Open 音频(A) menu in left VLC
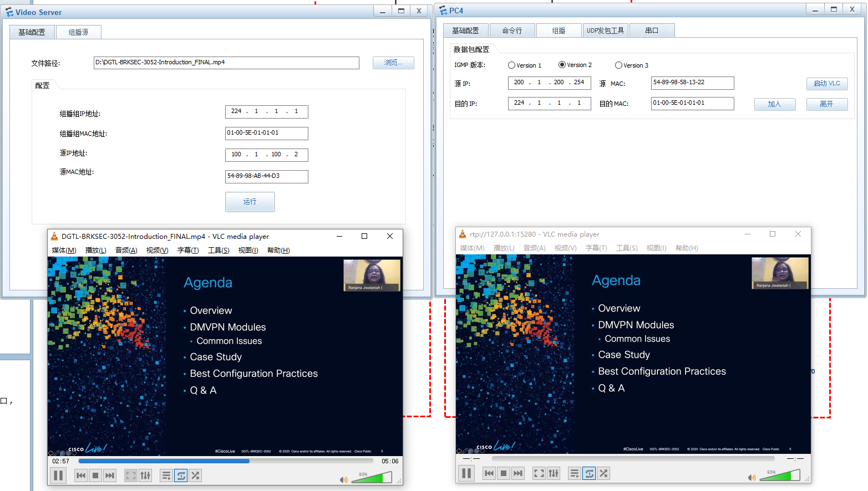 [x=126, y=250]
